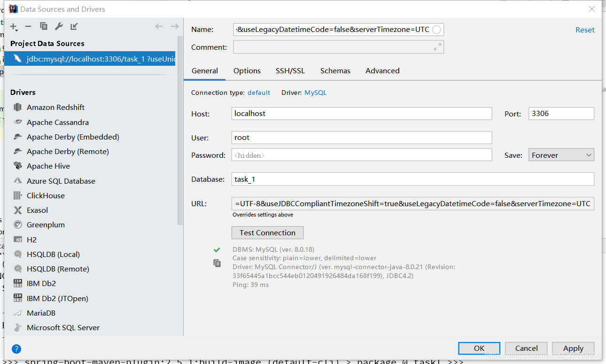606x364 pixels.
Task: Click the Project Data Sources heading
Action: [47, 43]
